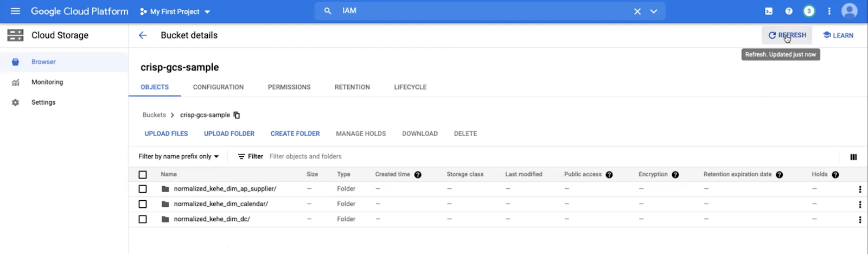
Task: Click the Created time help icon
Action: [x=418, y=175]
